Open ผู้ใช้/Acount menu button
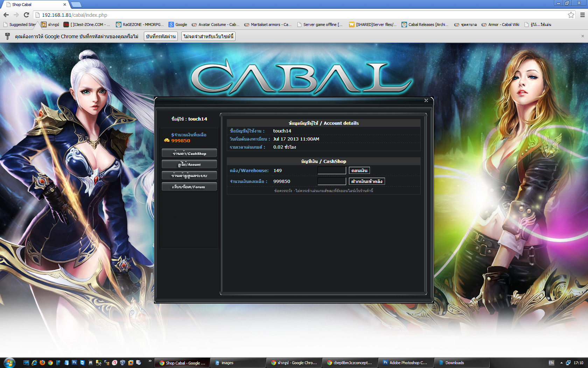 (189, 164)
